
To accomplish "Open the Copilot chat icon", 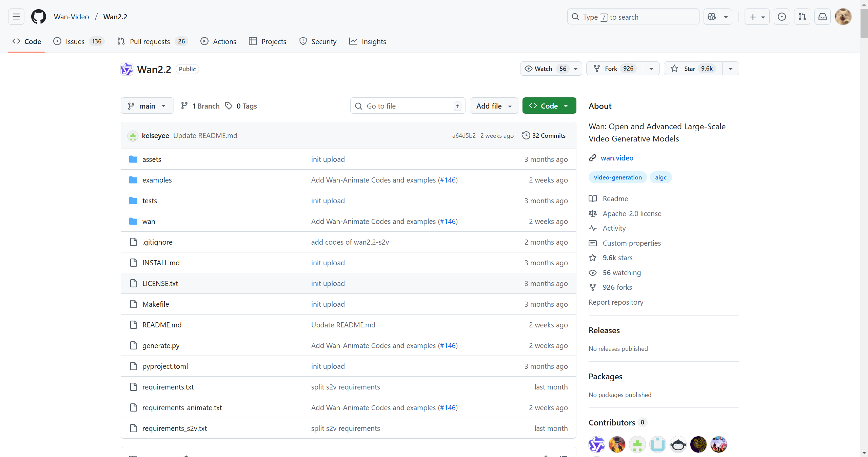I will point(712,17).
